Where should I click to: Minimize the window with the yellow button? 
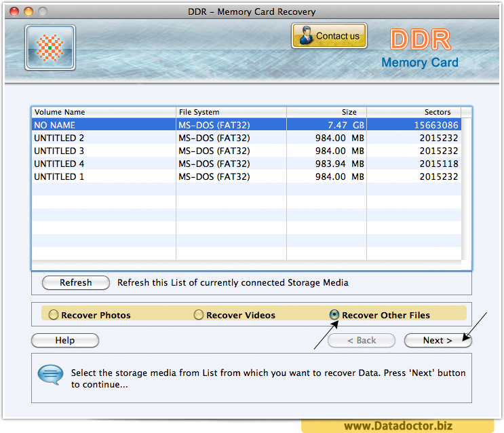point(28,12)
